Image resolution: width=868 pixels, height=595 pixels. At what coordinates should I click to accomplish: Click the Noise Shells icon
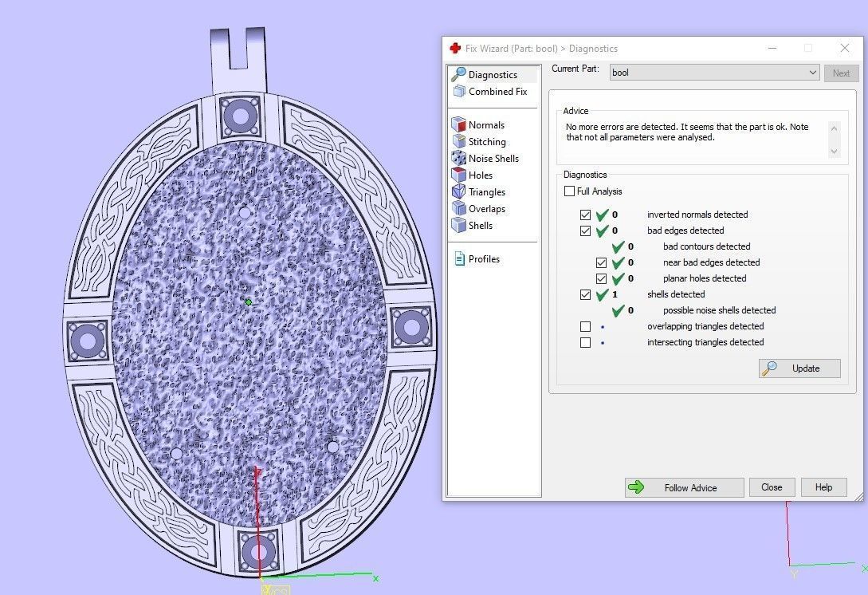458,158
